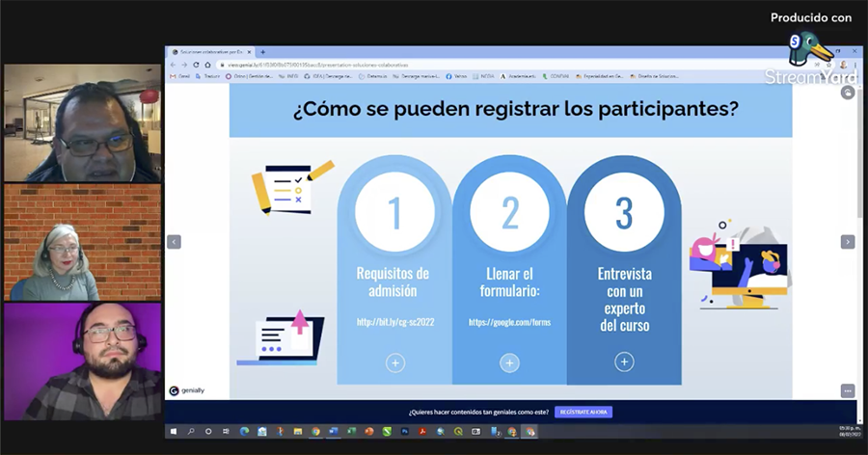The height and width of the screenshot is (455, 868).
Task: Reload the page in the browser
Action: (x=196, y=65)
